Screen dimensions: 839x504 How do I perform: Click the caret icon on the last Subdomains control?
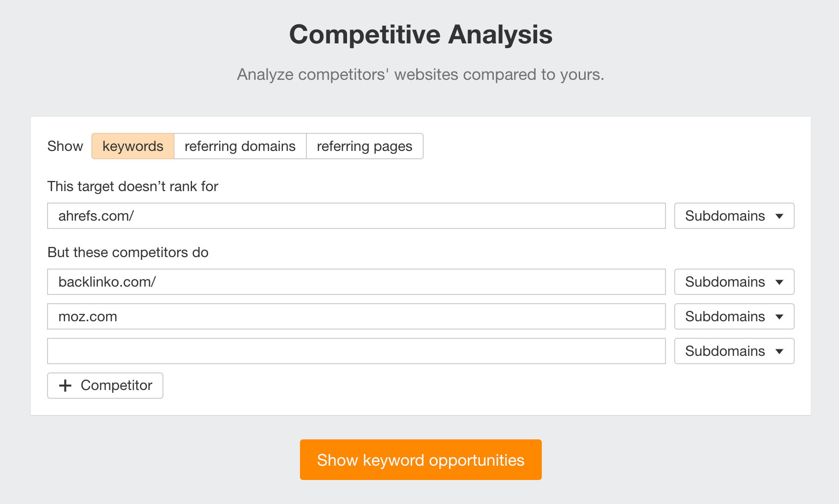click(779, 351)
